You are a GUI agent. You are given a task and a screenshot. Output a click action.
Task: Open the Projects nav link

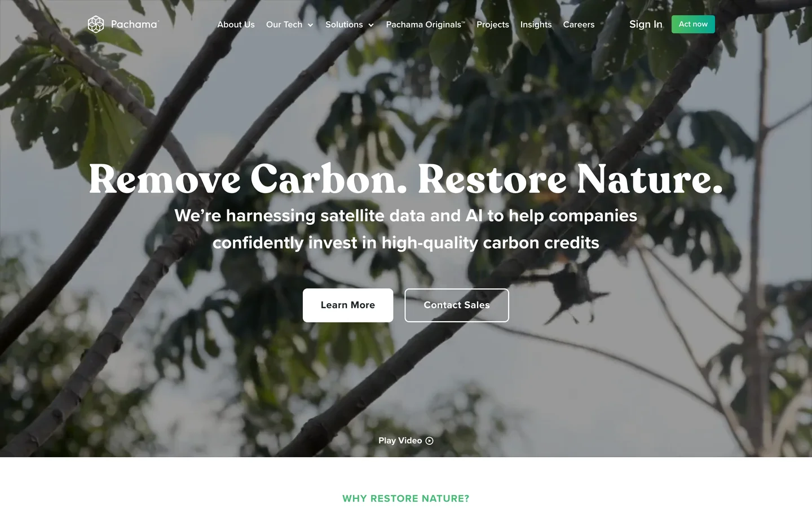[493, 24]
